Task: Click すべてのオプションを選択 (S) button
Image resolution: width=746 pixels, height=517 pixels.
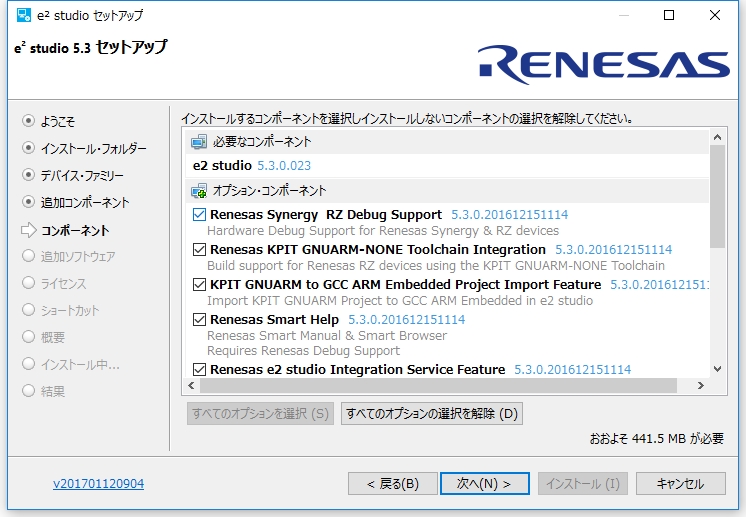Action: coord(260,413)
